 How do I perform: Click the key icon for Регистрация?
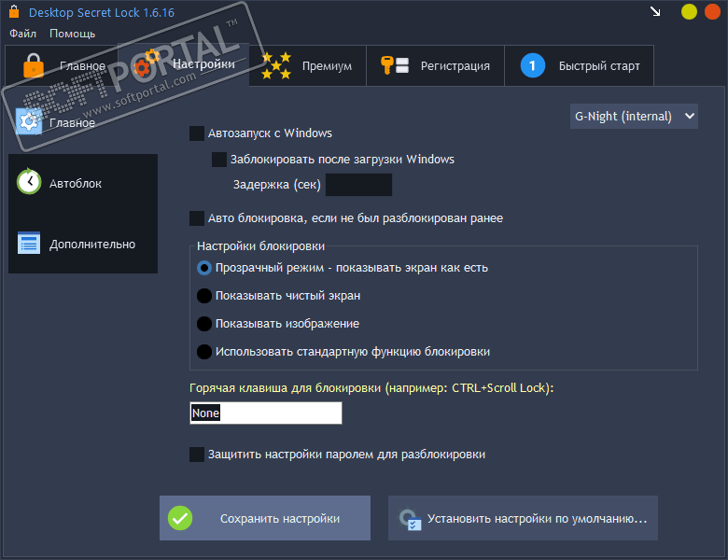pyautogui.click(x=395, y=65)
